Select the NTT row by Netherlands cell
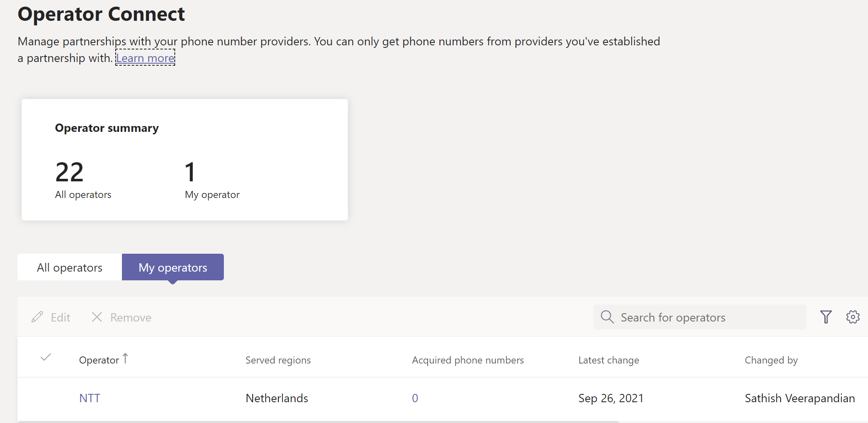This screenshot has width=868, height=423. pos(277,398)
